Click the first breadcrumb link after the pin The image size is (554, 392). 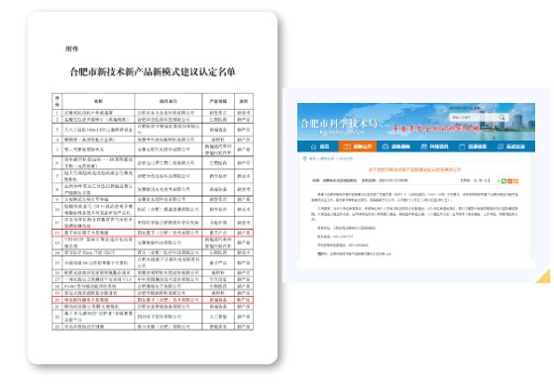312,158
